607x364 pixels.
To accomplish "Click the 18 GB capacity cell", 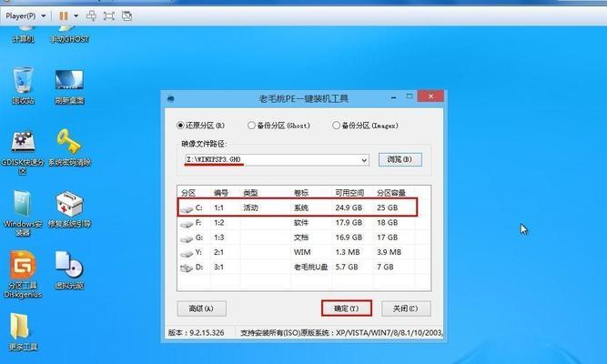I will 387,223.
